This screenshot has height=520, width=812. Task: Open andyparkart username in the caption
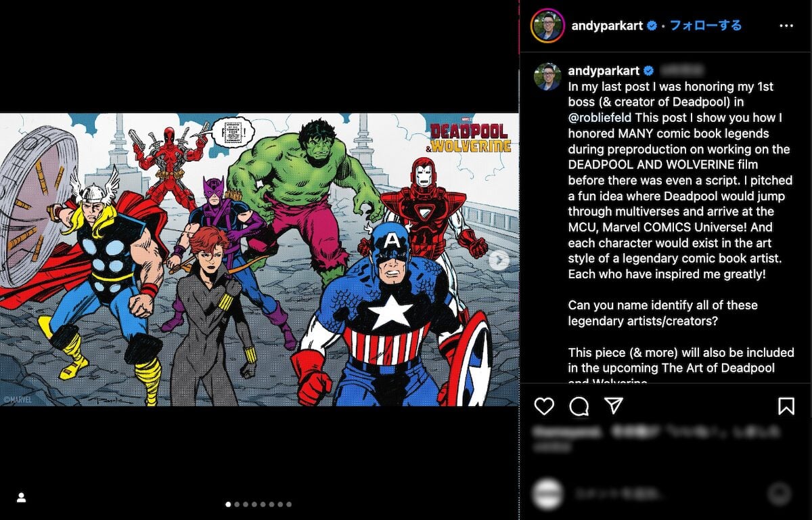pyautogui.click(x=604, y=70)
